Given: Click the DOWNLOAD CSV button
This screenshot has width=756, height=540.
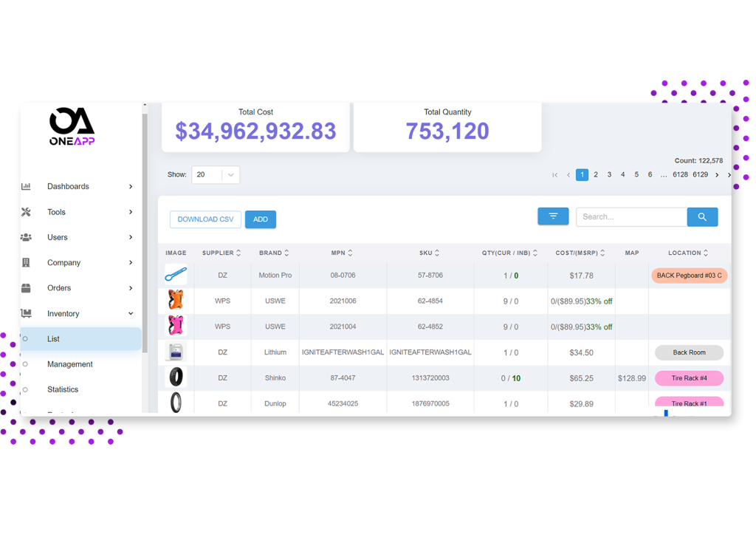Looking at the screenshot, I should [x=205, y=219].
